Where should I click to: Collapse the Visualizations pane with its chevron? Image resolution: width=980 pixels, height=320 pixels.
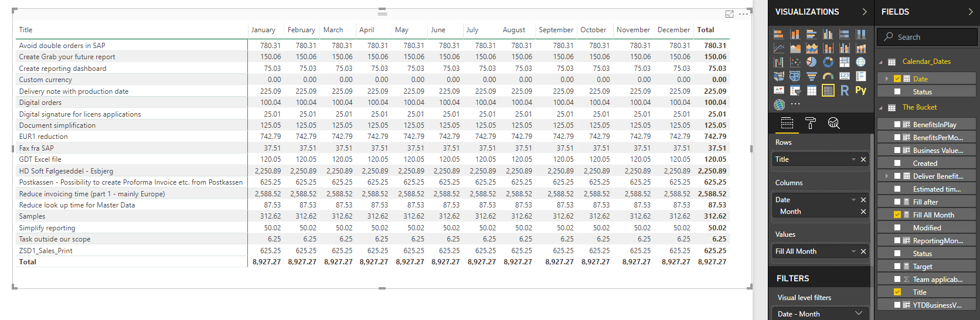(865, 12)
